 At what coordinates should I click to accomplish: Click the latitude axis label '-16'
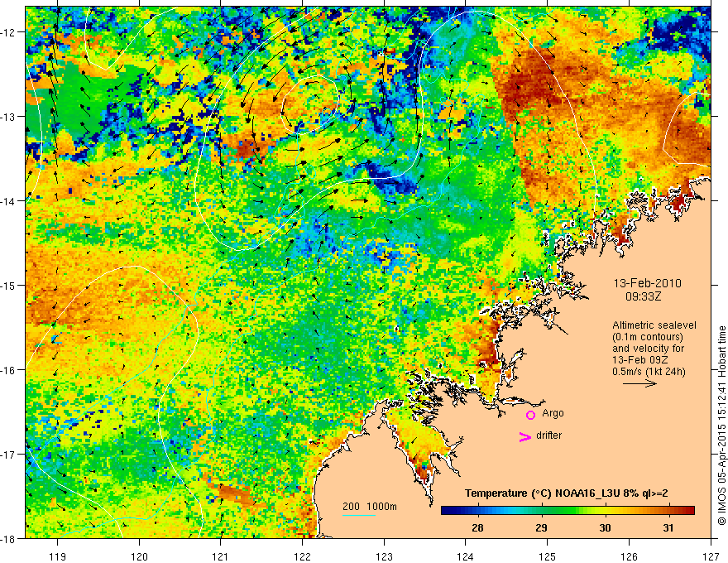9,370
